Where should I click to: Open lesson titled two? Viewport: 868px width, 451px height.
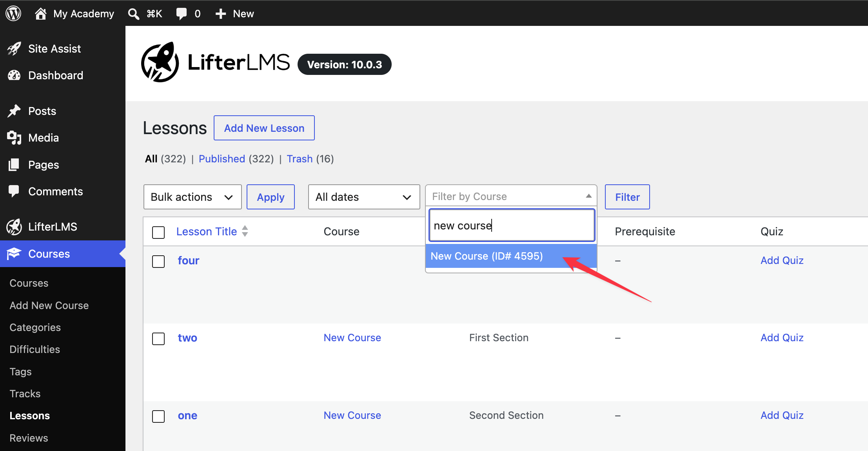pyautogui.click(x=187, y=338)
